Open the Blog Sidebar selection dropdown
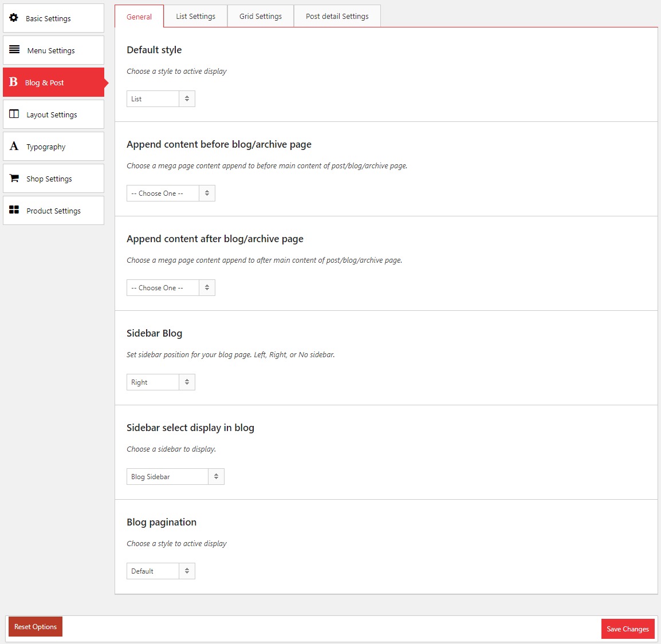 tap(175, 477)
